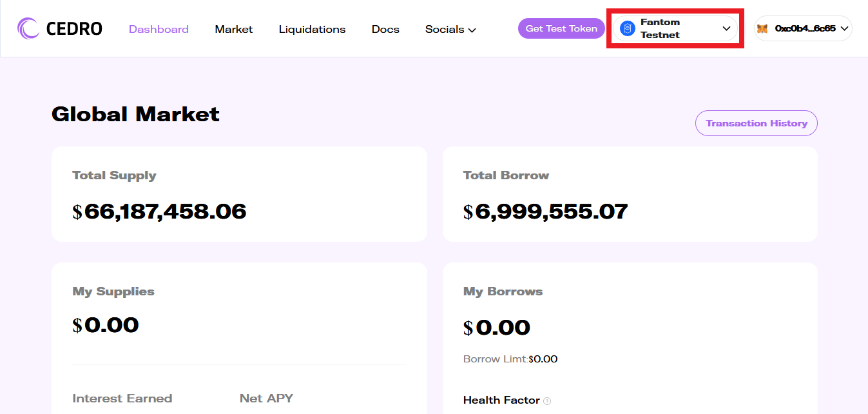Click the Total Supply dollar amount

(x=159, y=212)
